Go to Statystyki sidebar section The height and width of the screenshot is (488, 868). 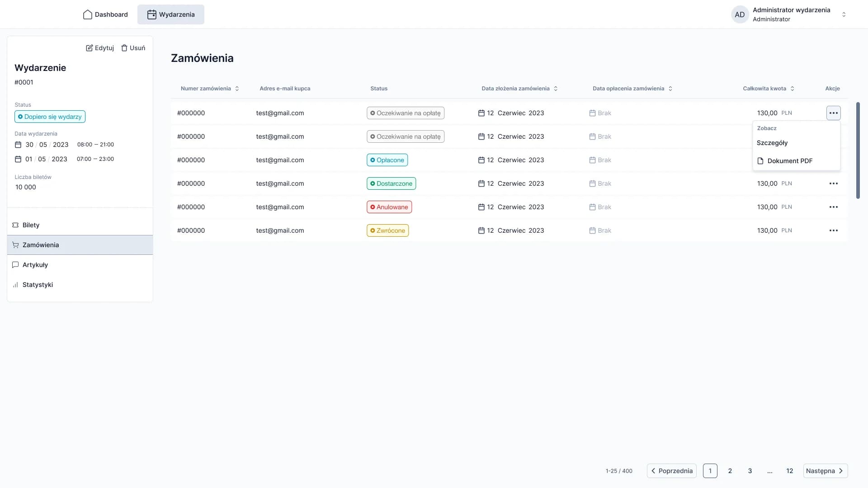coord(38,285)
